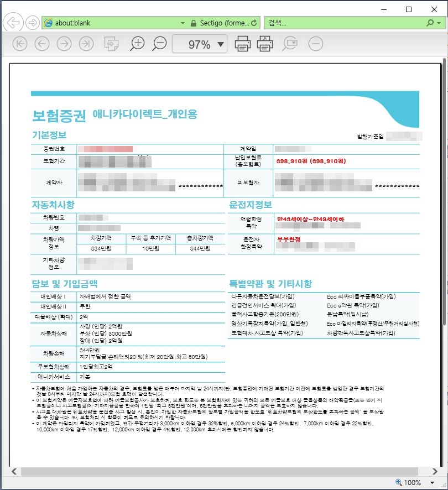
Task: Click premium amount 398,910원 text
Action: [x=311, y=161]
